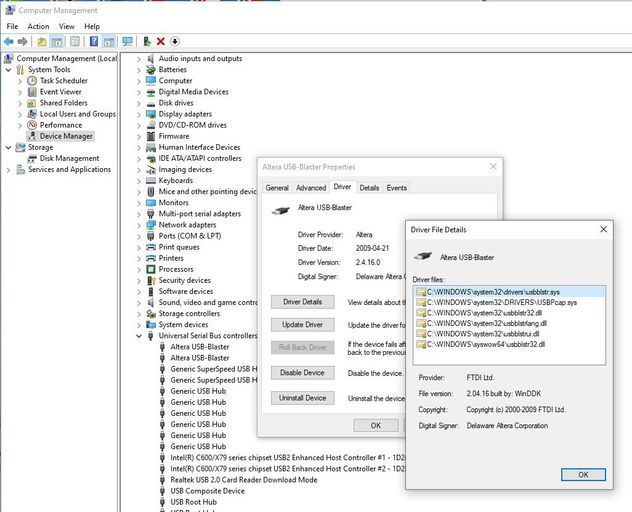Select Shared Folders in the console tree
Image resolution: width=632 pixels, height=512 pixels.
tap(63, 103)
